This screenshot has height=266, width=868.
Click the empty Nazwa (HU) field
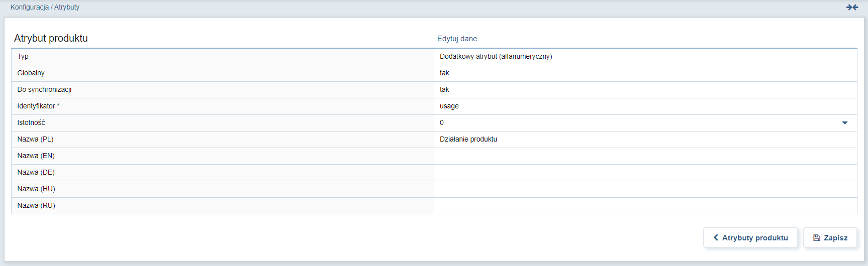coord(645,189)
